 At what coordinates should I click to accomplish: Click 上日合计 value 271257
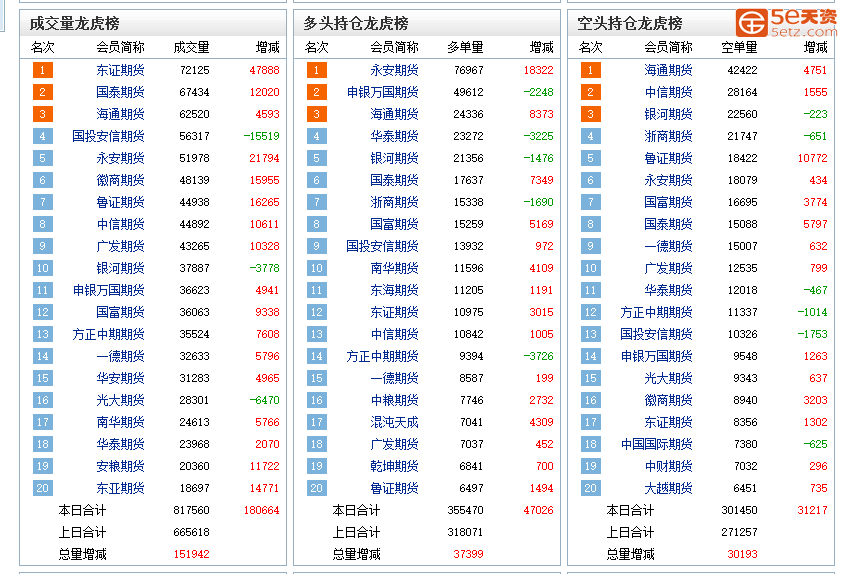pyautogui.click(x=739, y=533)
